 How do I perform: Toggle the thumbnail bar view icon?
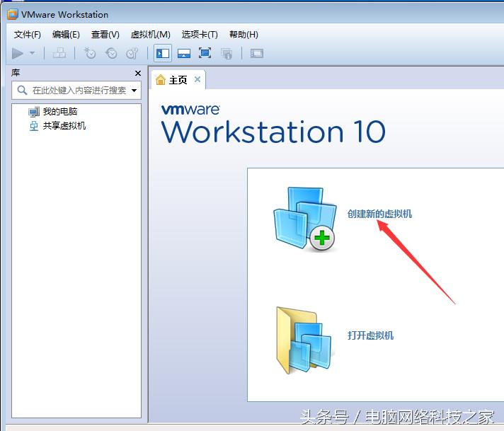coord(184,53)
